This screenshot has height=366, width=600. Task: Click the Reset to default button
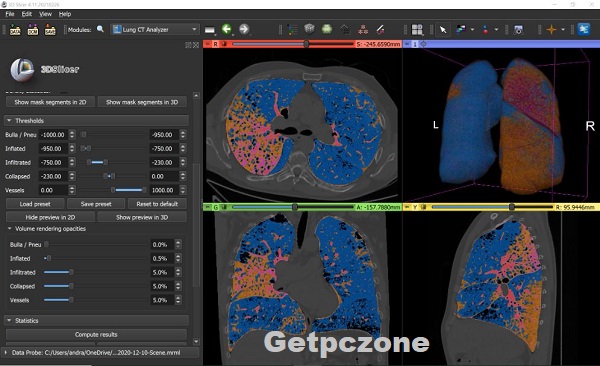point(157,204)
